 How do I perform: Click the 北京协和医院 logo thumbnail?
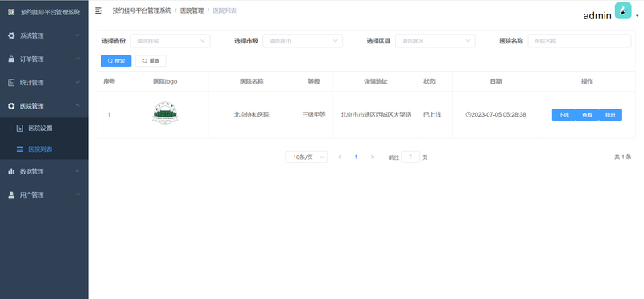tap(165, 113)
